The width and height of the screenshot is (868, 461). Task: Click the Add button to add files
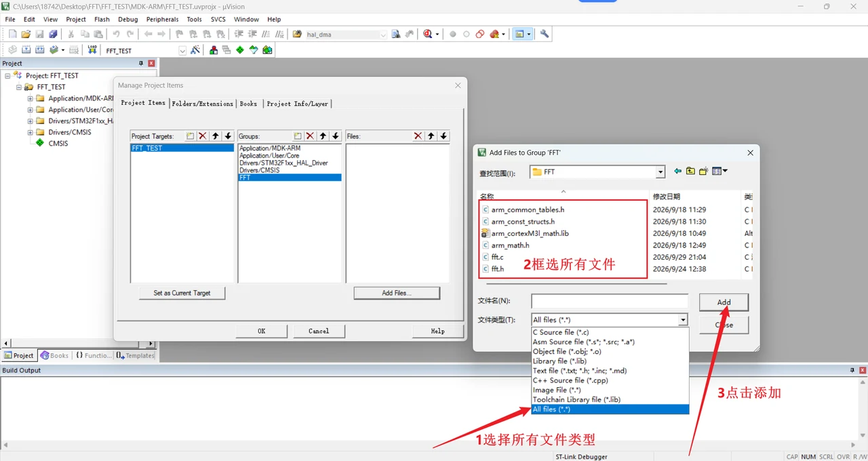point(724,302)
